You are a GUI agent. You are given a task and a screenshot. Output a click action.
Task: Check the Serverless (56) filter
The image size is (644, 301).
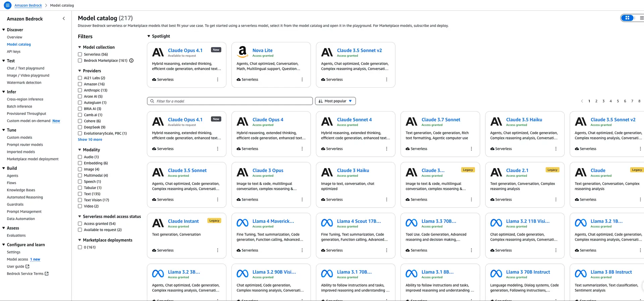click(80, 54)
